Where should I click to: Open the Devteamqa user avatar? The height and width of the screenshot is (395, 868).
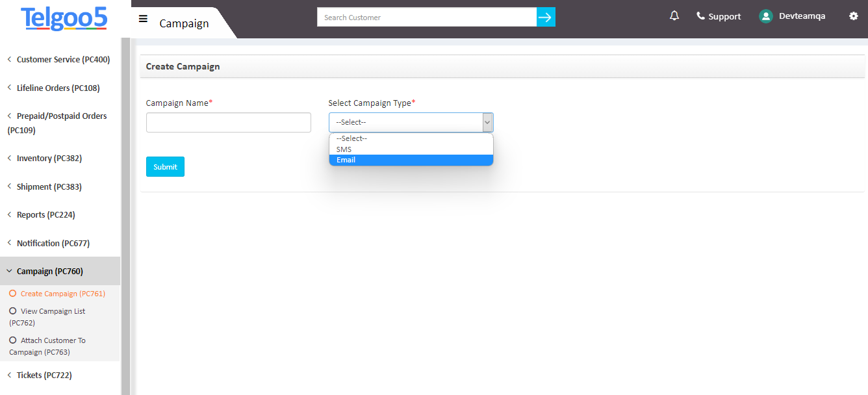(x=765, y=16)
